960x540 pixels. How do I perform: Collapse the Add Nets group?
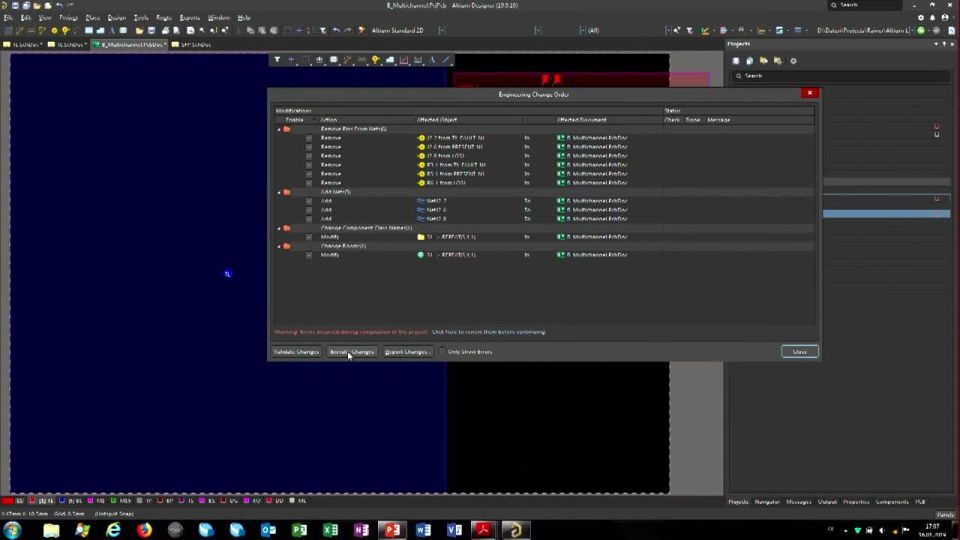point(279,192)
